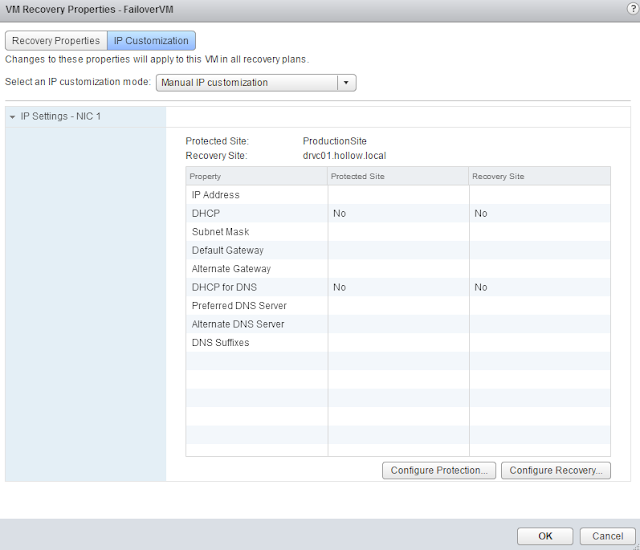Screen dimensions: 640x550
Task: Select the Preferred DNS Server row
Action: [x=398, y=306]
